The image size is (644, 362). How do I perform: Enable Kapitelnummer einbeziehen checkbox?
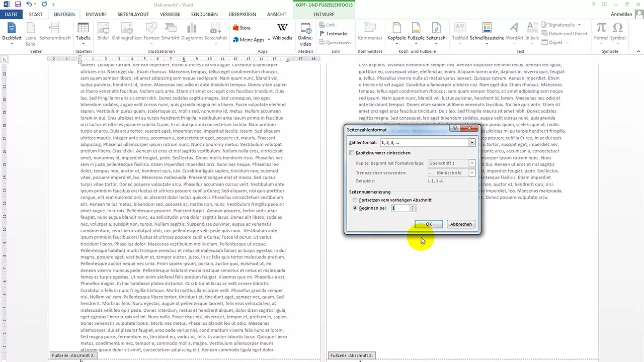click(352, 153)
